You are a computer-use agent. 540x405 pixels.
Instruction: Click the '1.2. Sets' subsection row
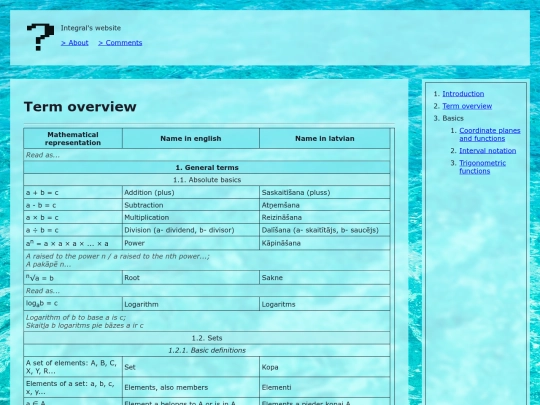(x=207, y=338)
